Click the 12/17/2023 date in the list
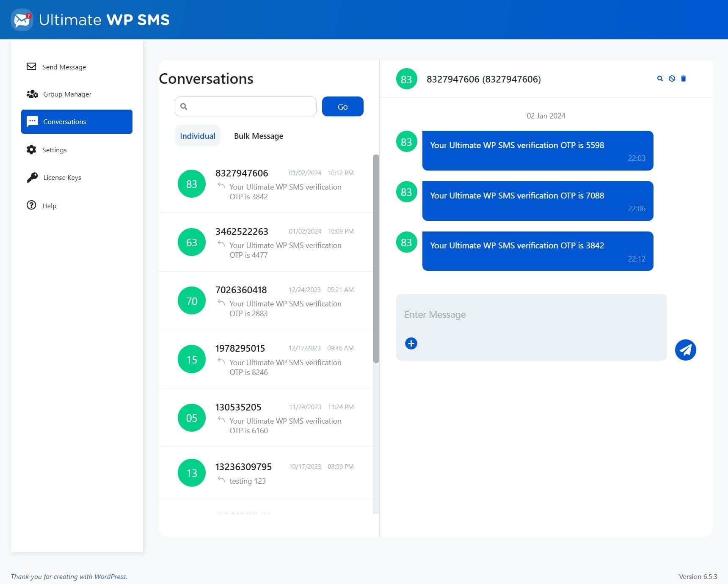Viewport: 728px width, 584px height. (x=305, y=348)
